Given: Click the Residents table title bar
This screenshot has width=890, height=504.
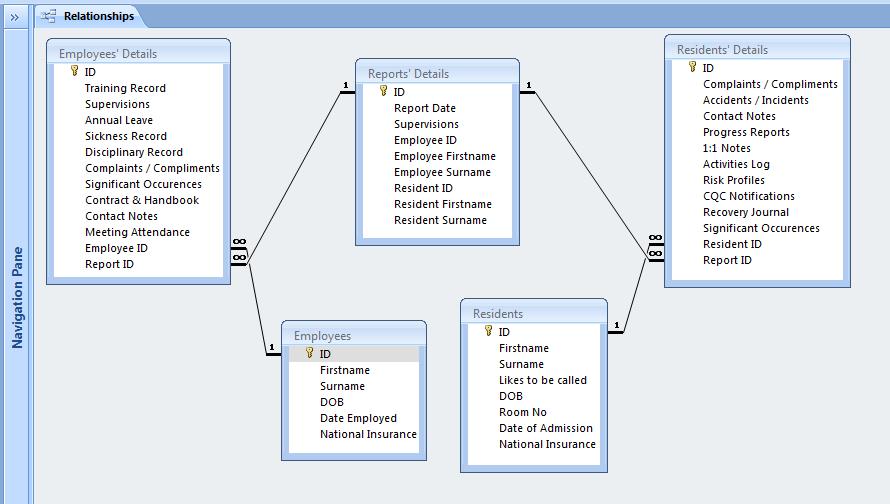Looking at the screenshot, I should [534, 313].
